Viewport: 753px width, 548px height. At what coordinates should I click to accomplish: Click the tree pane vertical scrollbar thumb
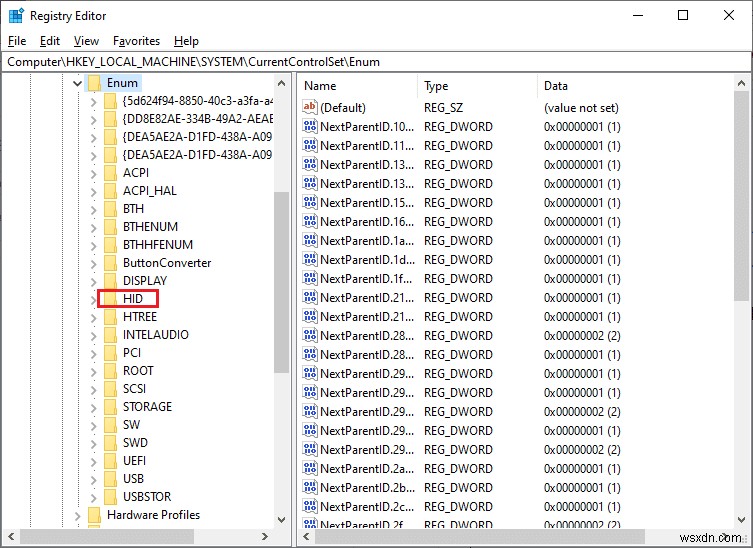281,282
